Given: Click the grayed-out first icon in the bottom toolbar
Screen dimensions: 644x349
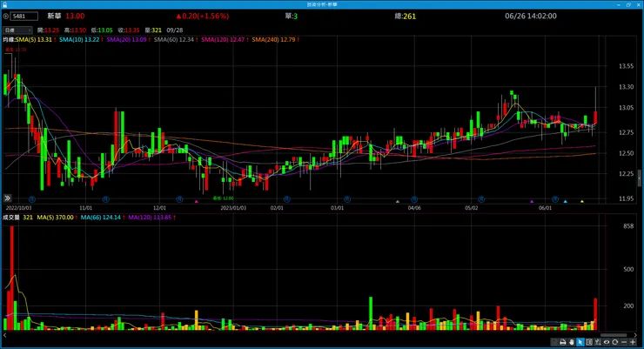Looking at the screenshot, I should pos(554,342).
